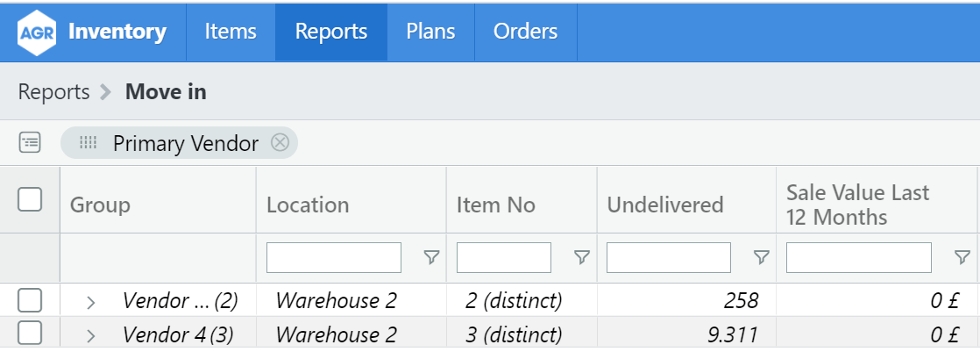This screenshot has width=980, height=352.
Task: Open the Items tab
Action: point(231,32)
